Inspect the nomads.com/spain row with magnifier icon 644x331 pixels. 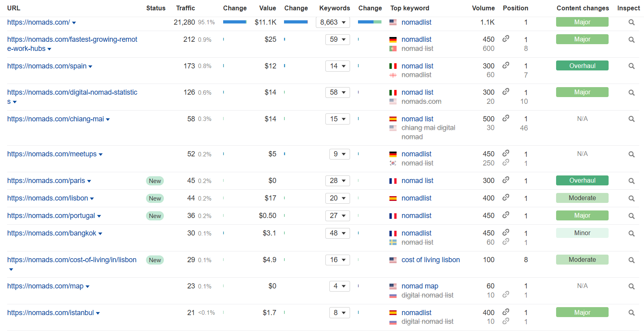pos(631,66)
